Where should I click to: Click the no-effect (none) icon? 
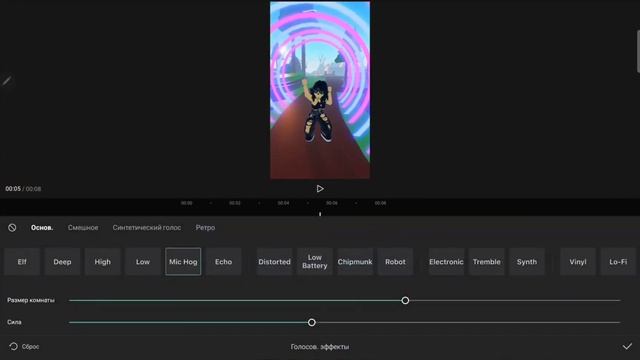click(x=12, y=228)
